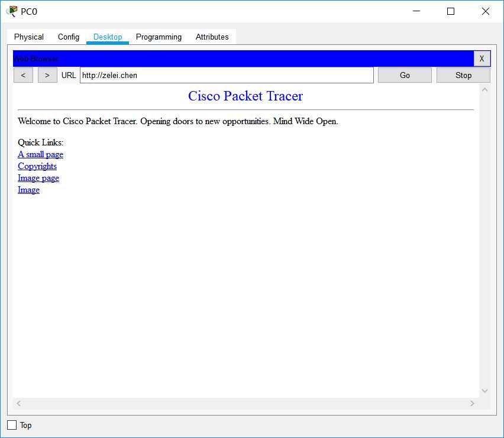Switch to the Physical tab
The width and height of the screenshot is (504, 438).
(29, 37)
